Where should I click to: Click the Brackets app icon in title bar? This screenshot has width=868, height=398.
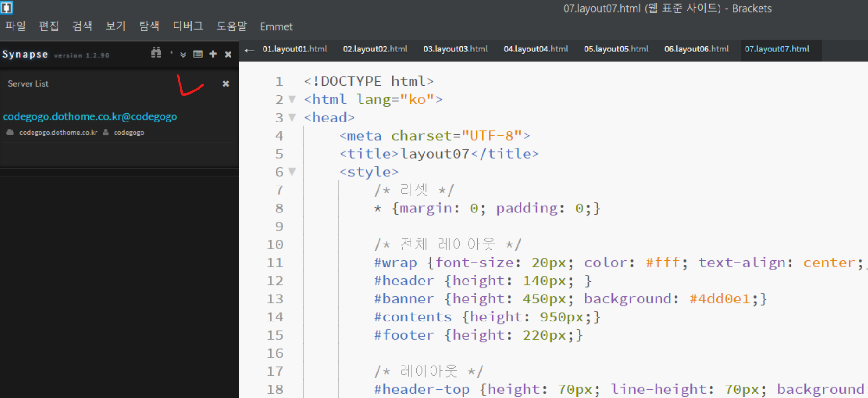click(x=7, y=8)
